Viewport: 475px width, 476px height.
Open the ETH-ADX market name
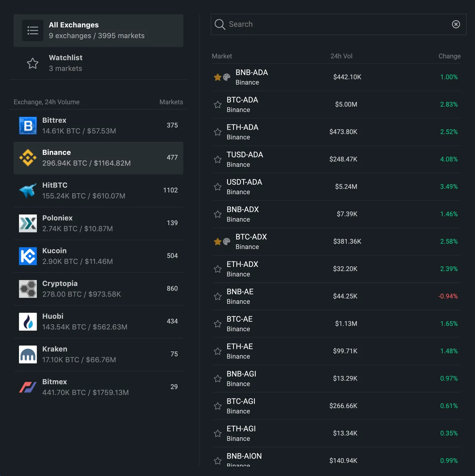[x=242, y=264]
